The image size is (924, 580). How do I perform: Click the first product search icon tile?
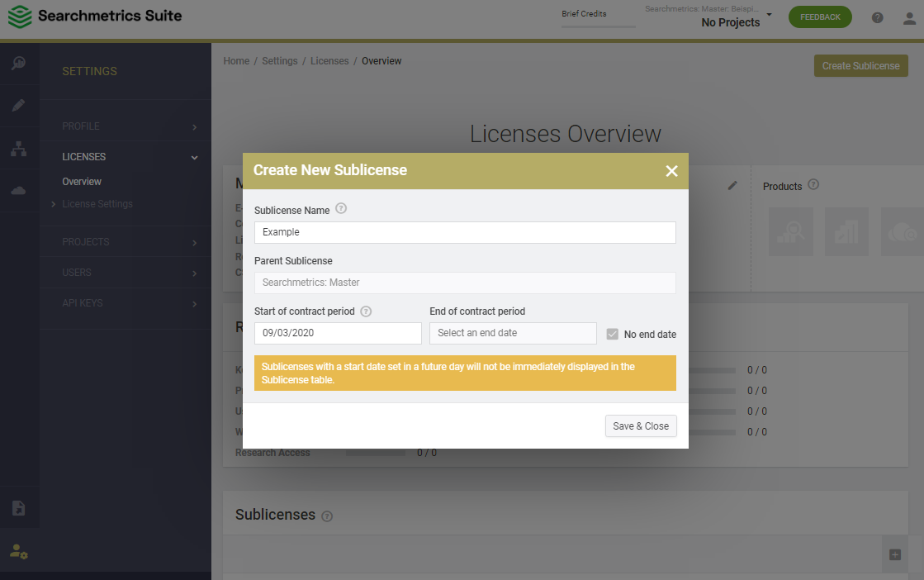(791, 231)
